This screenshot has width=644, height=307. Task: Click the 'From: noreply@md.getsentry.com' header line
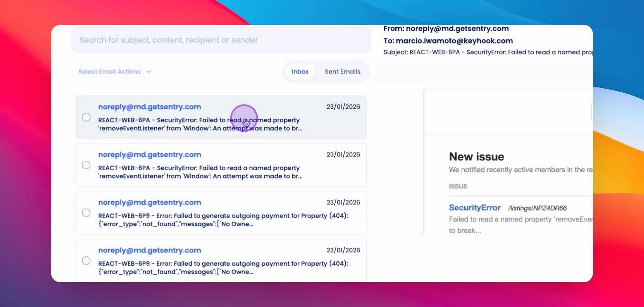pos(446,29)
